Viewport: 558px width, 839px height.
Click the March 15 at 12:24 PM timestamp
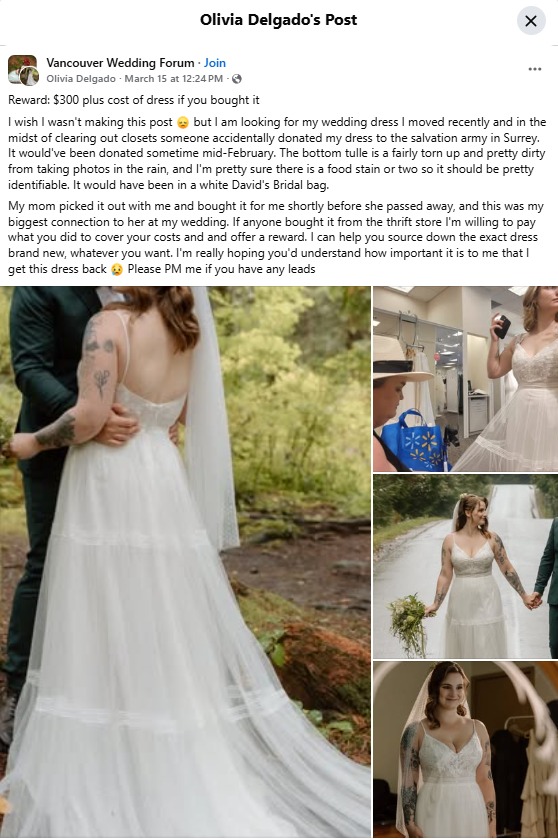click(174, 79)
